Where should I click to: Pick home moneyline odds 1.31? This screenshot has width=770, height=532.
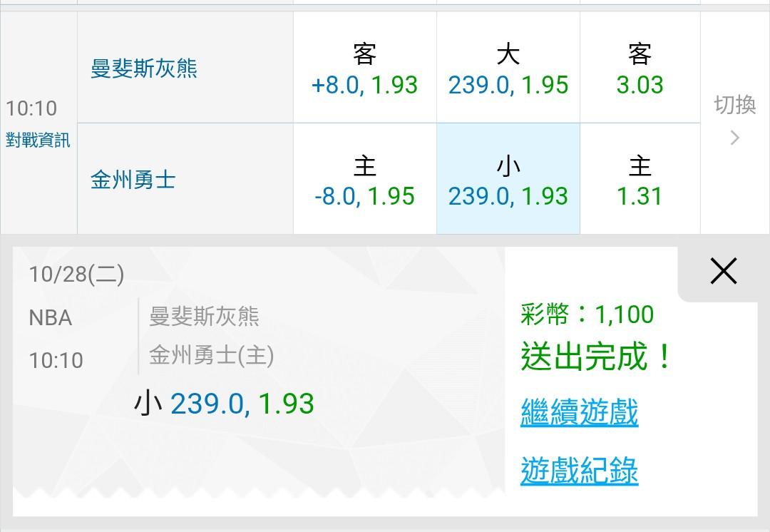pos(640,180)
